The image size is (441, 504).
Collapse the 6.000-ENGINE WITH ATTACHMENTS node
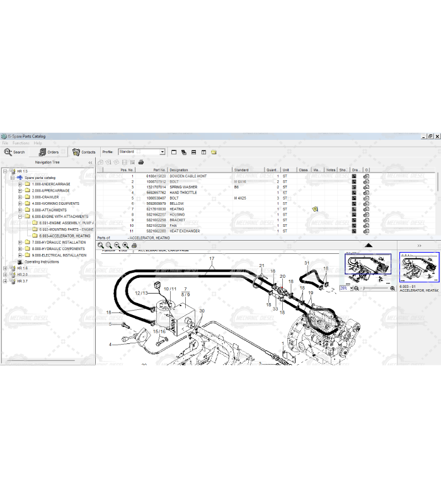click(20, 217)
